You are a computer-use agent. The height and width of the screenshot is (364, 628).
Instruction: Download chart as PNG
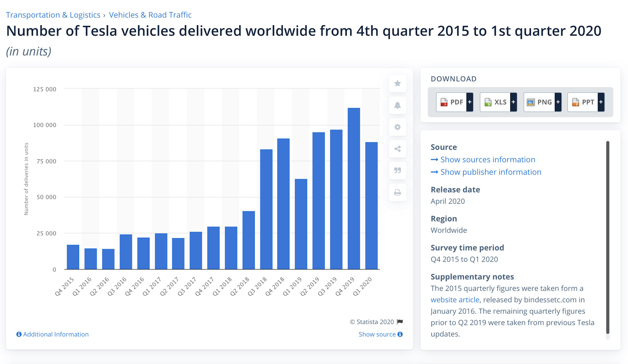pos(542,102)
